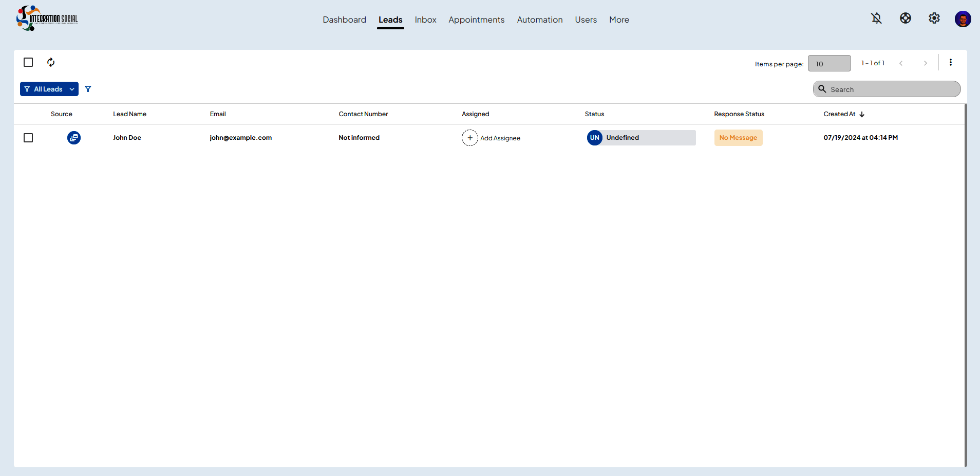Click the three-dot more options icon
The height and width of the screenshot is (476, 980).
click(x=950, y=62)
